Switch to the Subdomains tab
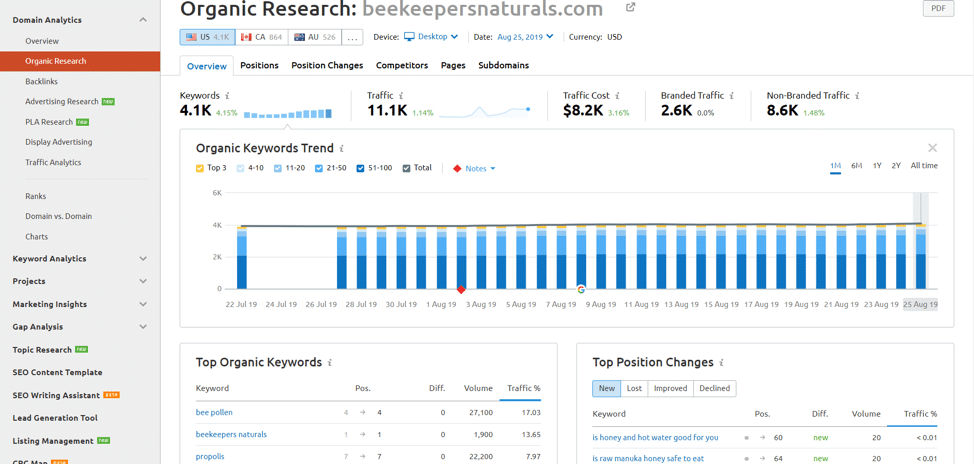The image size is (974, 464). [x=504, y=65]
